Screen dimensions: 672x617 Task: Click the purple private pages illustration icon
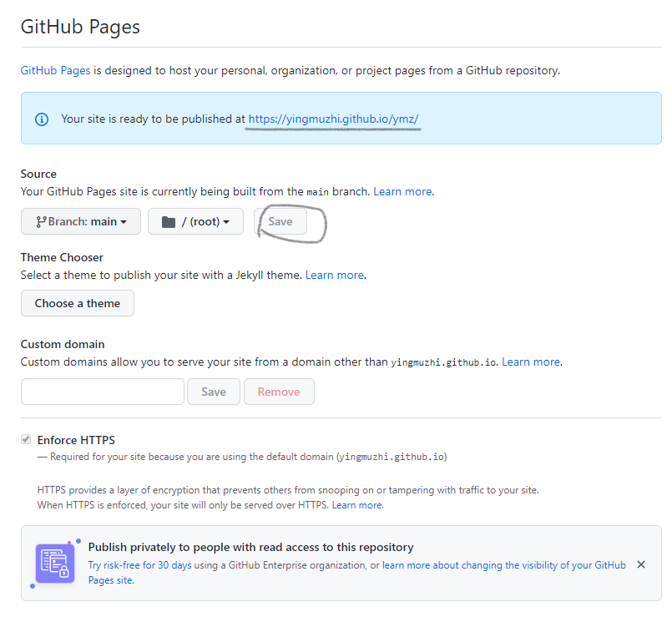click(x=55, y=564)
